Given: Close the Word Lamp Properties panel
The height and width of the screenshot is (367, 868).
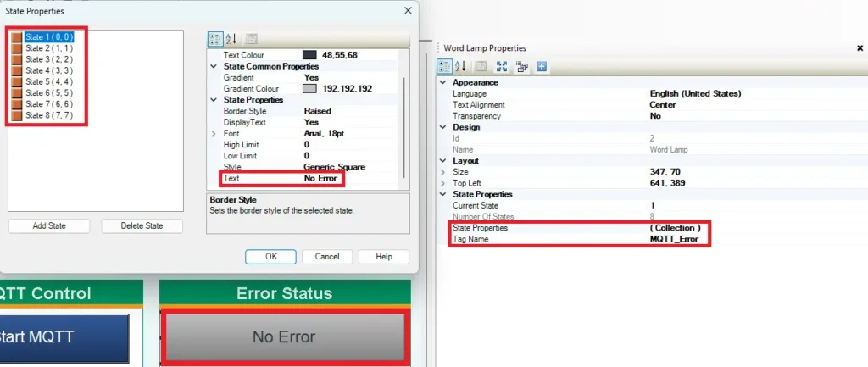Looking at the screenshot, I should (x=860, y=48).
